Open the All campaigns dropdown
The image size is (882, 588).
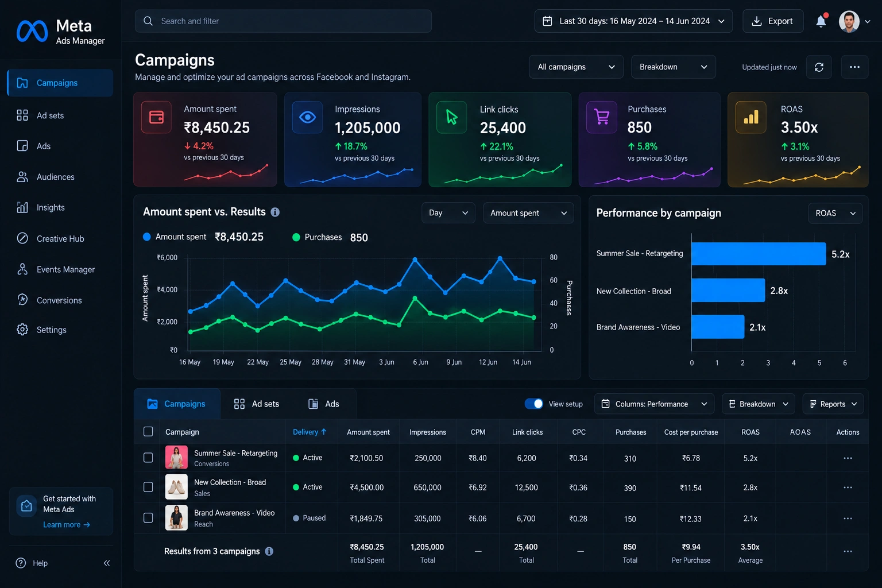576,67
